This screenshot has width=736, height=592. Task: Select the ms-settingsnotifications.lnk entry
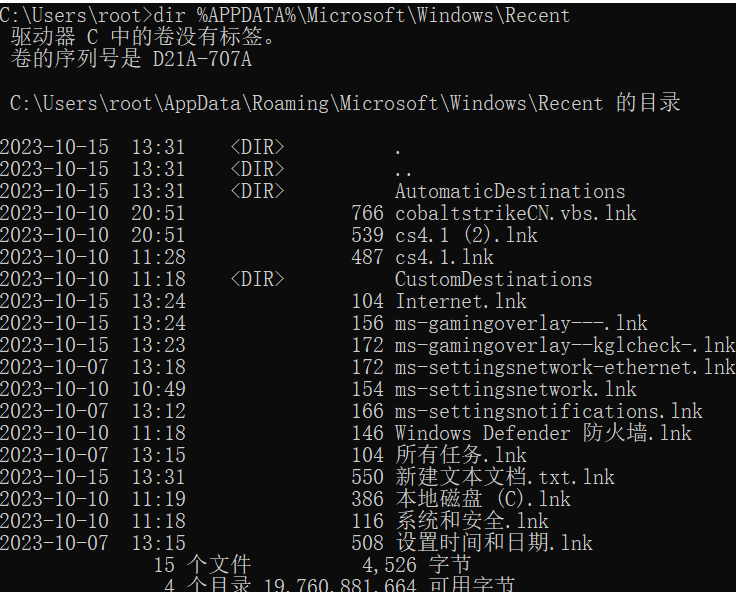pyautogui.click(x=548, y=411)
